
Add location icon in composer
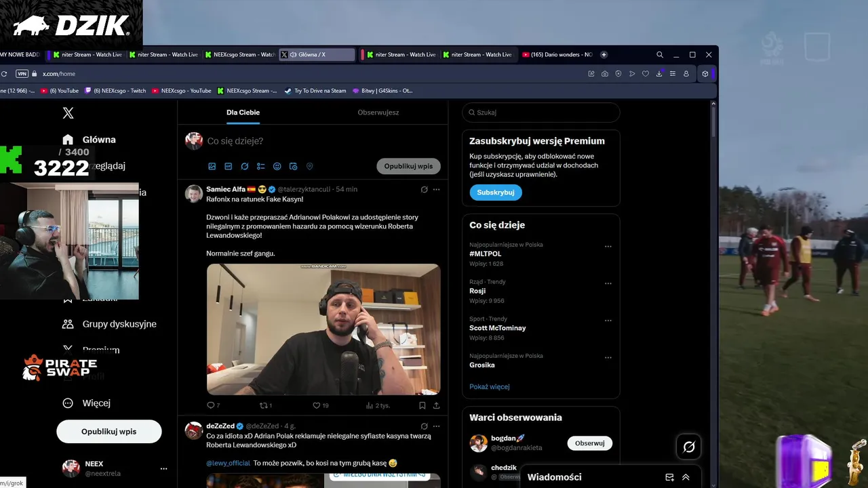pyautogui.click(x=310, y=166)
